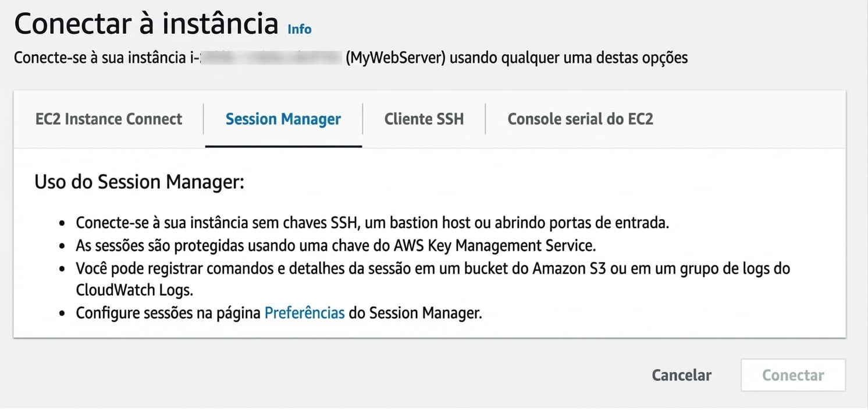Image resolution: width=868 pixels, height=410 pixels.
Task: Click the Uso do Session Manager heading
Action: point(137,181)
